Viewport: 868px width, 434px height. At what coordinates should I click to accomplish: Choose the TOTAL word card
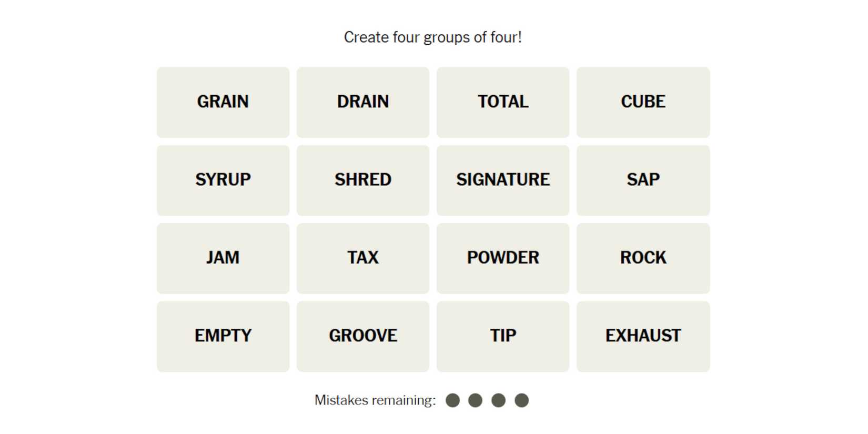pos(503,102)
